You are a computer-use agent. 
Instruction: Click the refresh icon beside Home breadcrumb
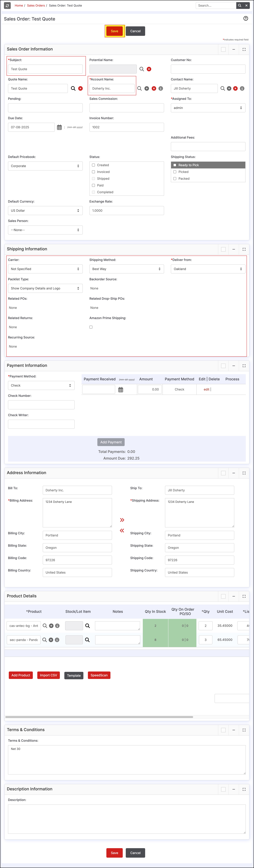click(7, 6)
